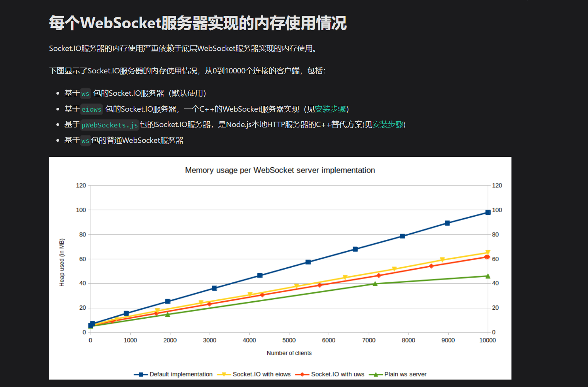
Task: Click the blue legend marker for Default implementation
Action: 141,375
